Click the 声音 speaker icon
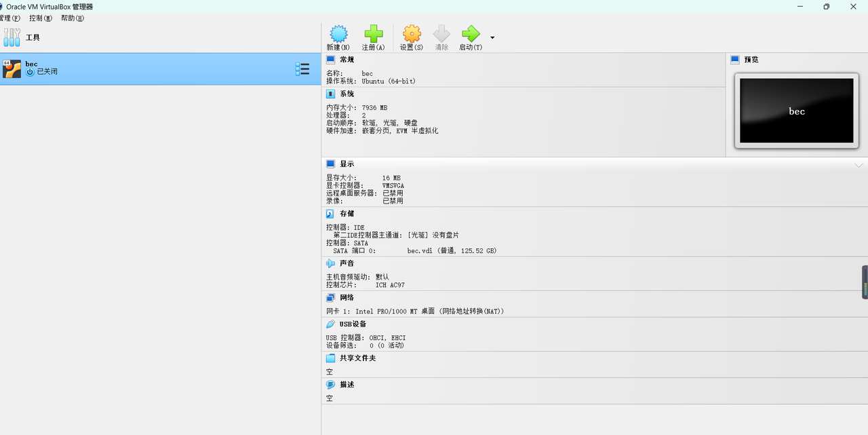The width and height of the screenshot is (868, 435). tap(331, 263)
